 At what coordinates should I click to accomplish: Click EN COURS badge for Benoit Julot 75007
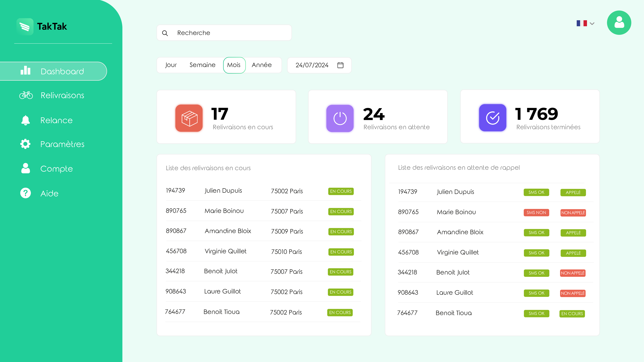point(341,272)
